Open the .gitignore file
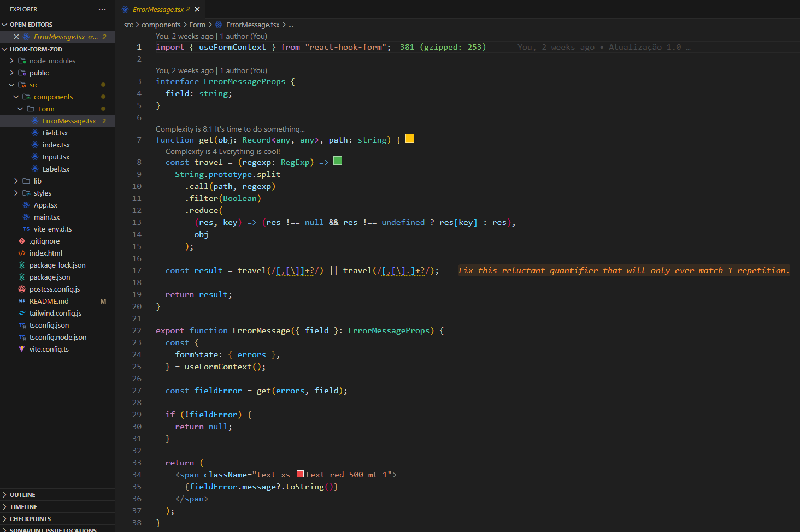The image size is (800, 532). coord(44,241)
